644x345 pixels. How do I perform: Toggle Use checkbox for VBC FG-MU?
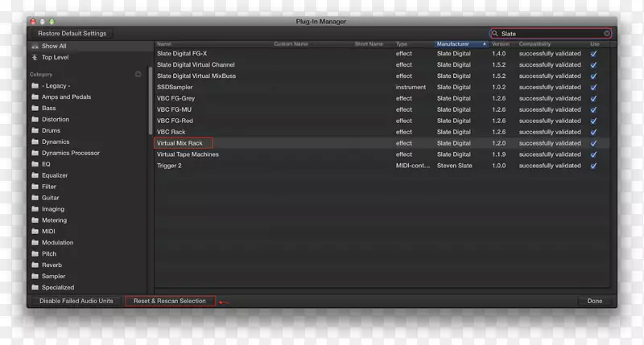point(593,110)
